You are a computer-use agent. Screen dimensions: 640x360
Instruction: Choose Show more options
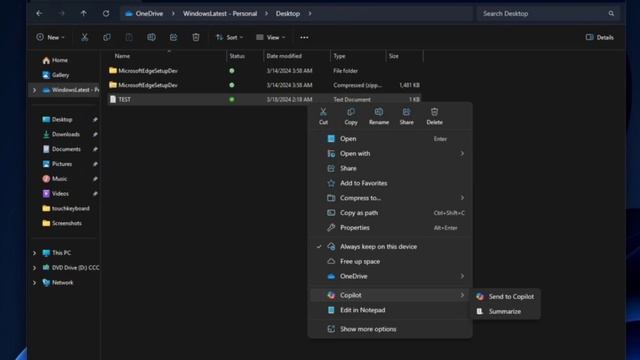tap(391, 329)
